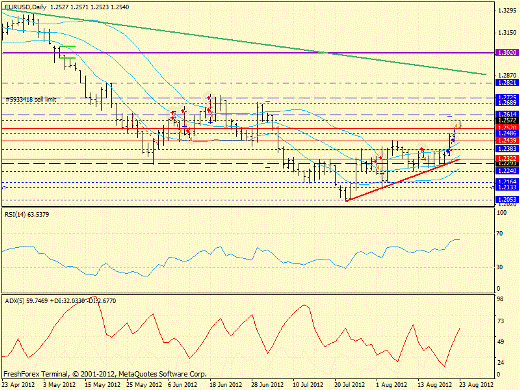
Task: Click the 23 Apr 2012 date label
Action: click(18, 385)
